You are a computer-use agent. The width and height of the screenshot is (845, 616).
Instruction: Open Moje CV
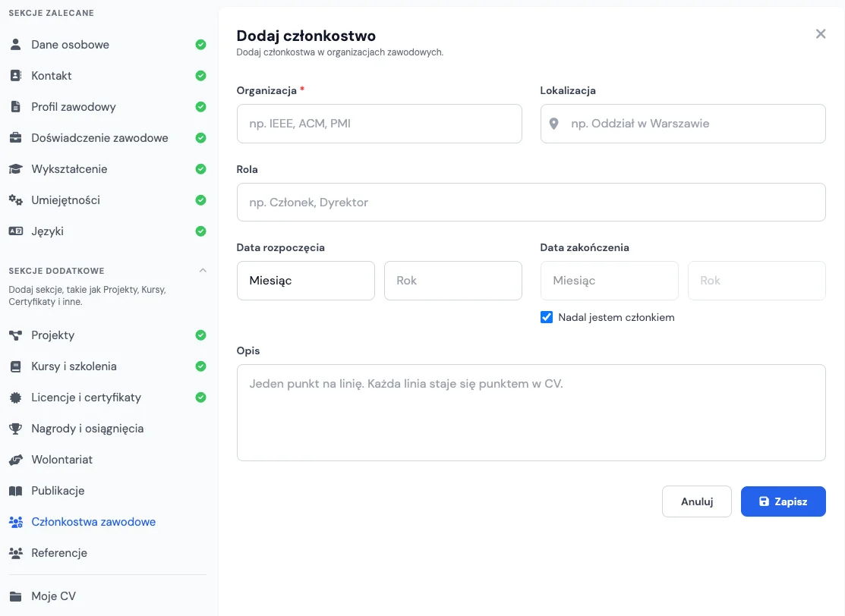pyautogui.click(x=108, y=596)
